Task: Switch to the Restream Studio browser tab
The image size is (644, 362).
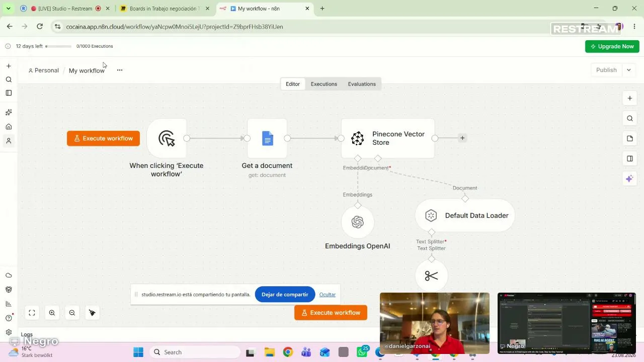Action: [x=65, y=9]
